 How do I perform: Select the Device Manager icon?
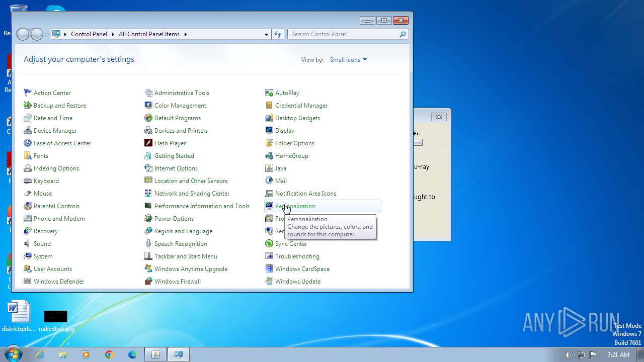(28, 130)
